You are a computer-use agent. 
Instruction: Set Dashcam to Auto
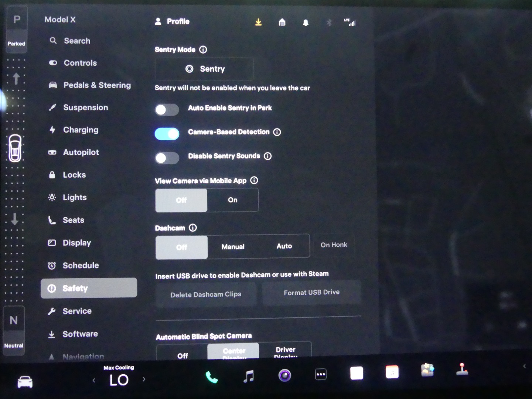coord(284,246)
